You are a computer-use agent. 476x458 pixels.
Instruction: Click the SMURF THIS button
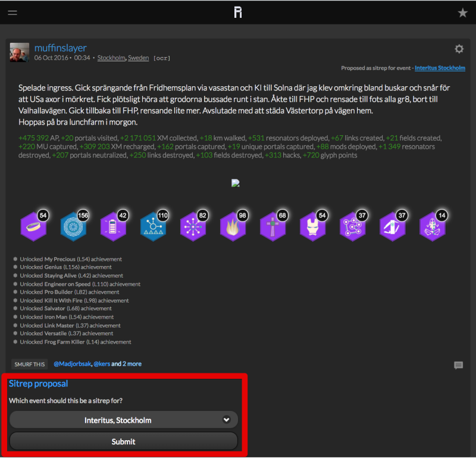pos(29,364)
